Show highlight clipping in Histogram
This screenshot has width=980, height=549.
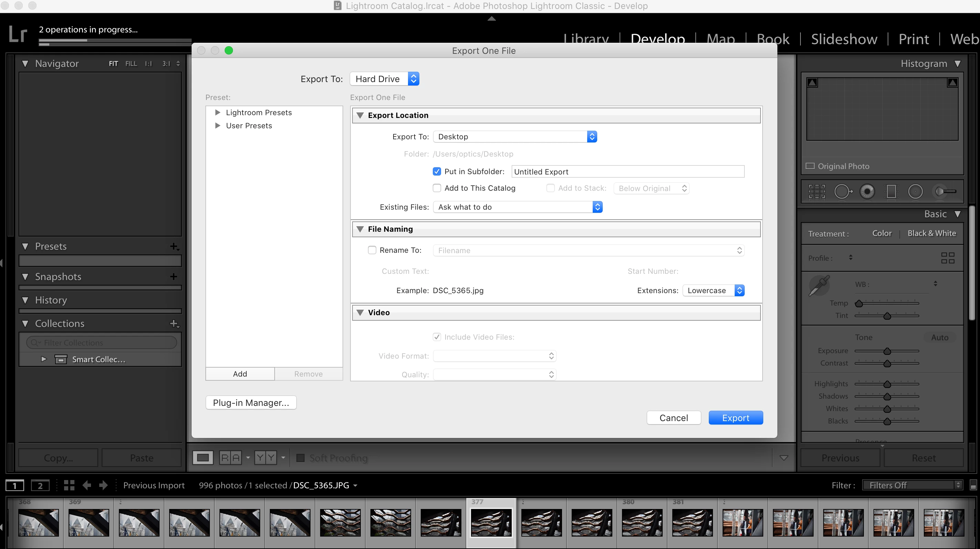click(x=953, y=83)
